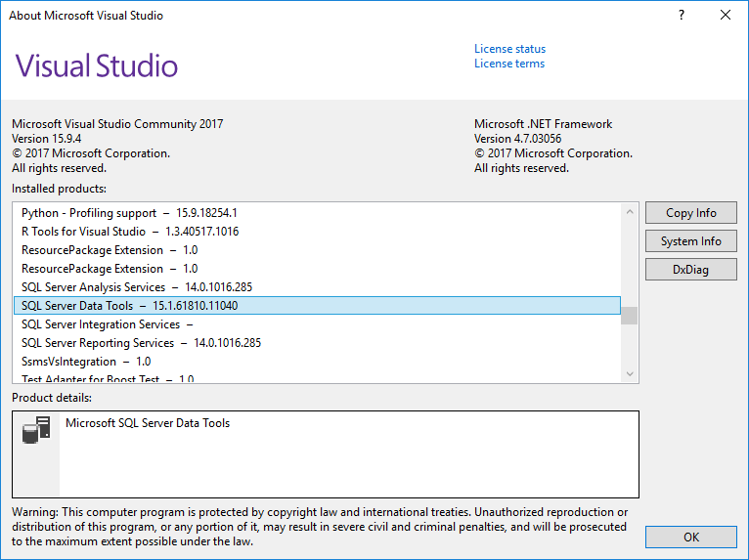Click the SQL Server Data Tools product icon
This screenshot has height=560, width=749.
click(36, 430)
